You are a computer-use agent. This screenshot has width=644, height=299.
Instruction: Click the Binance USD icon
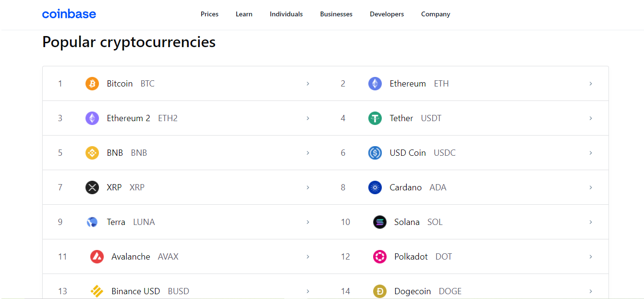tap(97, 291)
